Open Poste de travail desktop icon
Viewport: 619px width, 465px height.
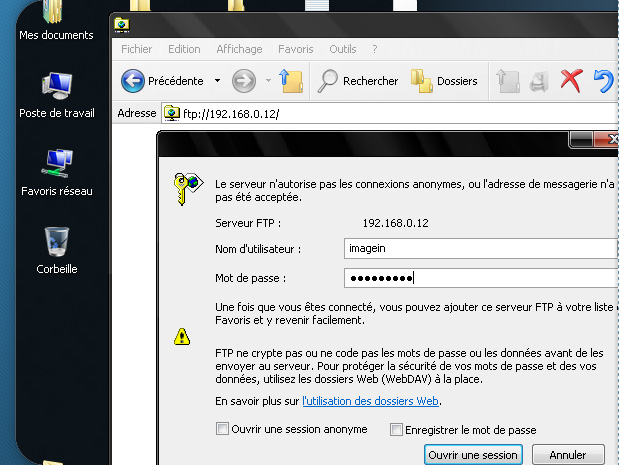click(x=57, y=95)
